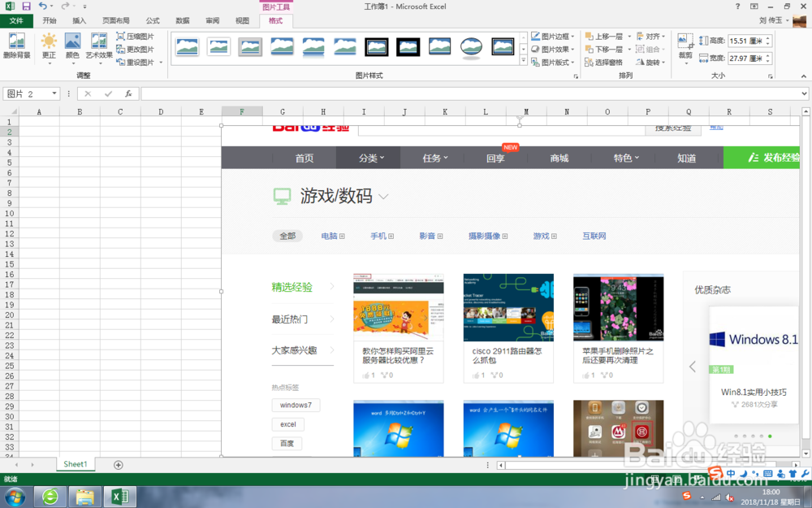Click the Undo arrow icon
Viewport: 812px width, 508px height.
[42, 7]
